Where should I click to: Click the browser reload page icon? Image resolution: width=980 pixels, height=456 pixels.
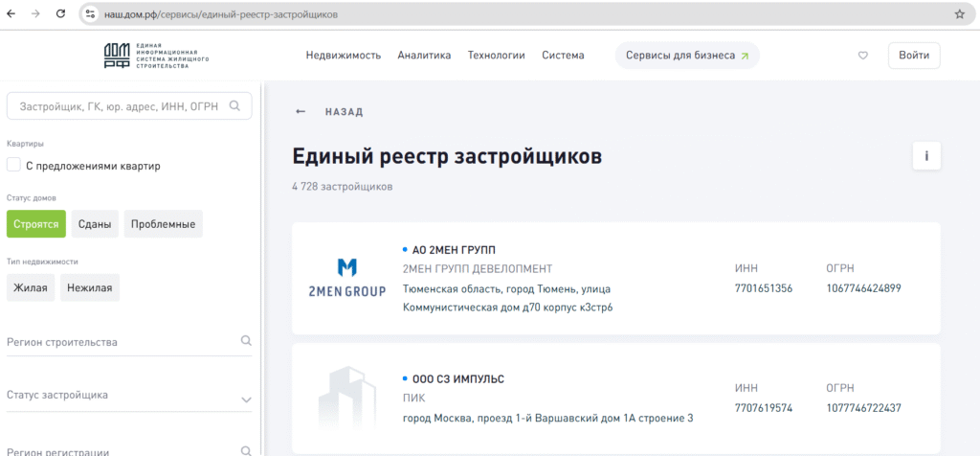(x=61, y=14)
